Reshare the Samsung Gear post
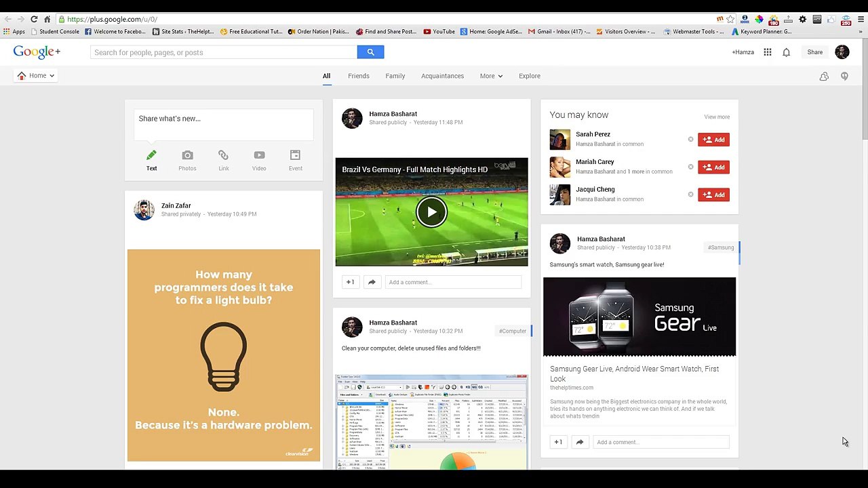Image resolution: width=868 pixels, height=488 pixels. (x=580, y=442)
